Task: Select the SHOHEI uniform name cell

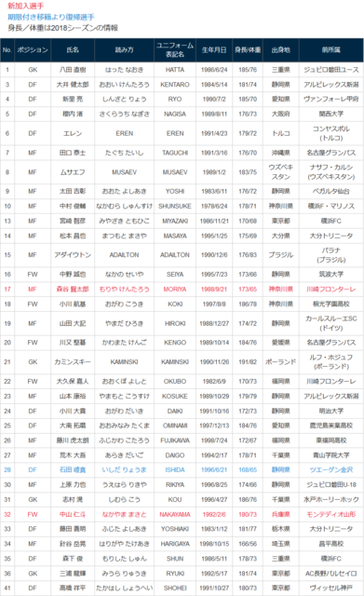Action: 175,588
